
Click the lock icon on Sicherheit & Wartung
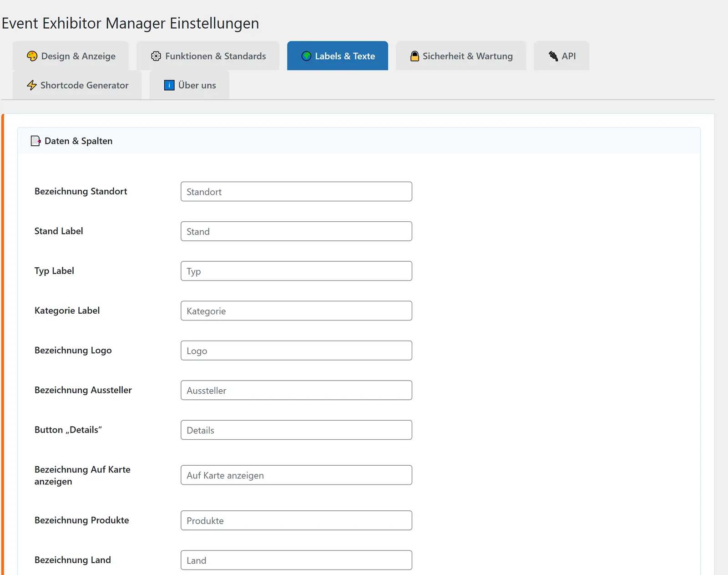(x=415, y=56)
